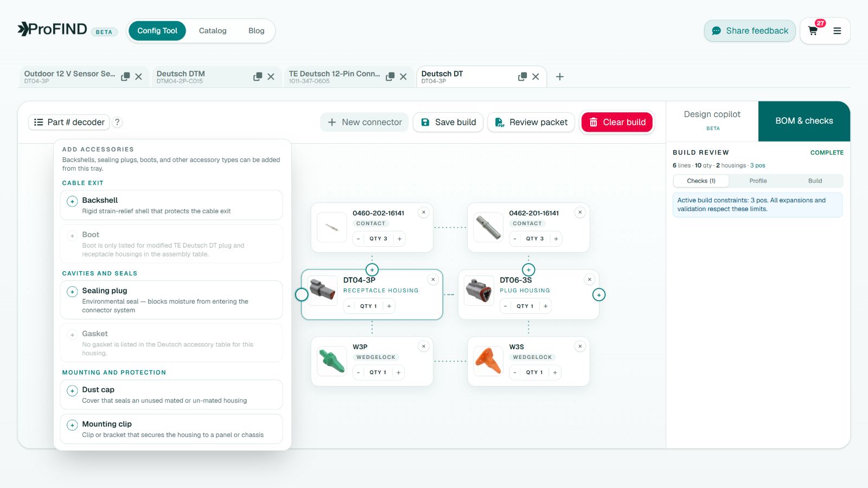
Task: Switch to Design copilot tab
Action: tap(712, 121)
